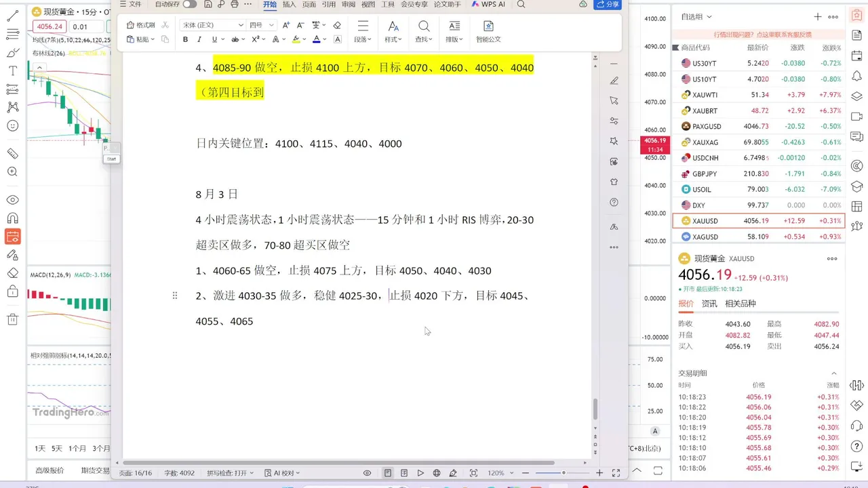Viewport: 868px width, 488px height.
Task: Open the 引用 ribbon tab
Action: point(329,4)
